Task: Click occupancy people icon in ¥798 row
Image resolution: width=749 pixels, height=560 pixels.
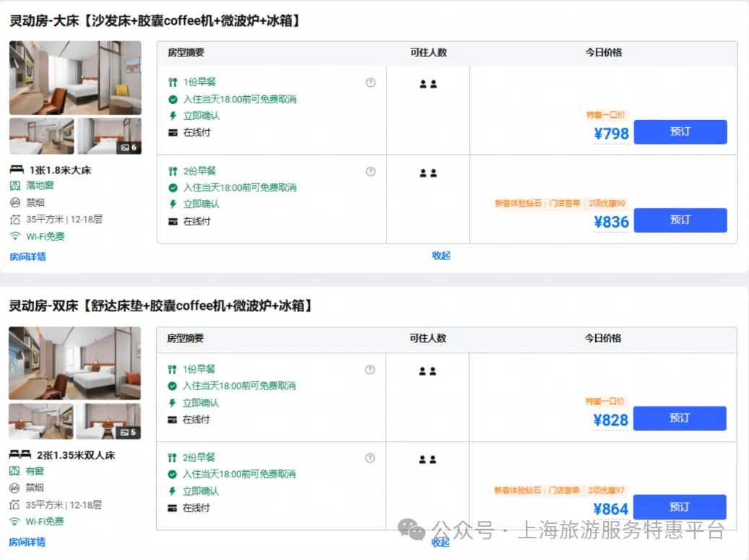Action: click(x=428, y=84)
